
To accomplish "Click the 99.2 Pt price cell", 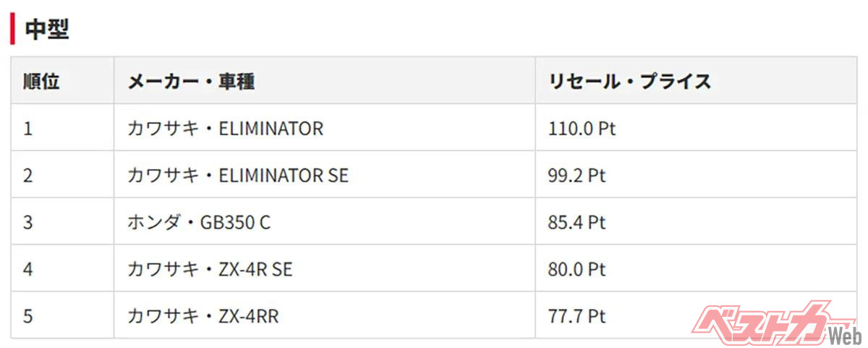I will (577, 176).
